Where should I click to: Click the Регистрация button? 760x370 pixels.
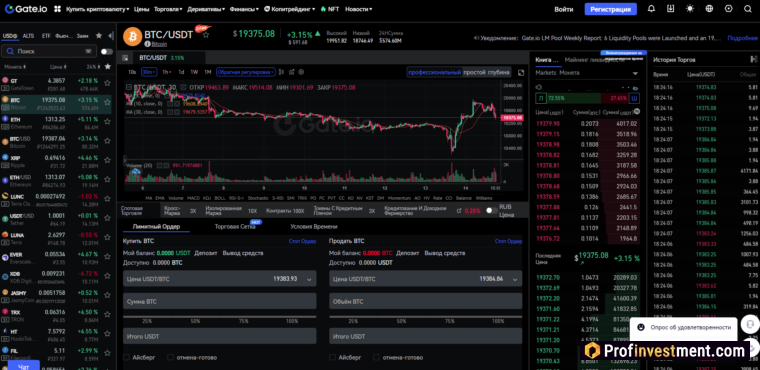point(611,9)
